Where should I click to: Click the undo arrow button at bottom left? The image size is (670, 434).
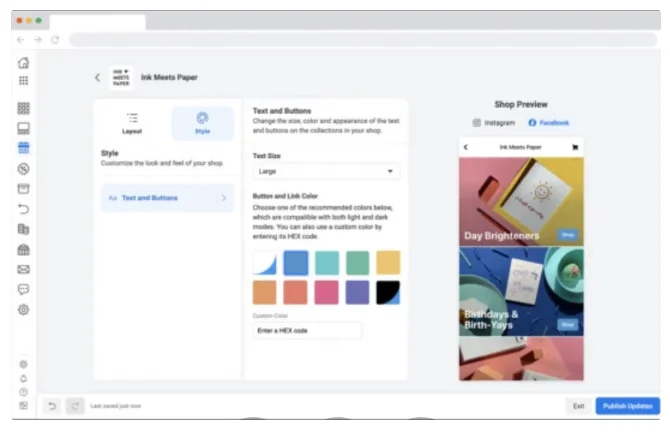point(52,406)
